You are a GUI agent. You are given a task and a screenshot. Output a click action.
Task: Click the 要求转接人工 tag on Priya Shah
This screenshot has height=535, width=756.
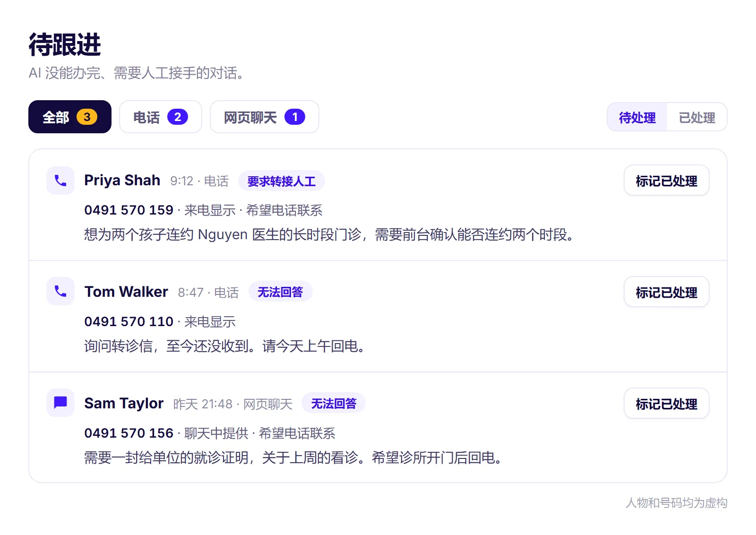click(281, 181)
